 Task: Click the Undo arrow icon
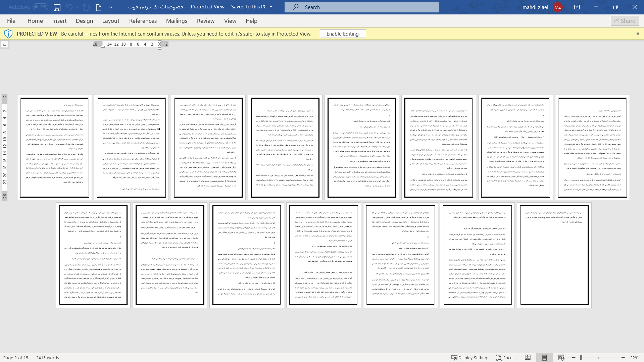pos(69,7)
